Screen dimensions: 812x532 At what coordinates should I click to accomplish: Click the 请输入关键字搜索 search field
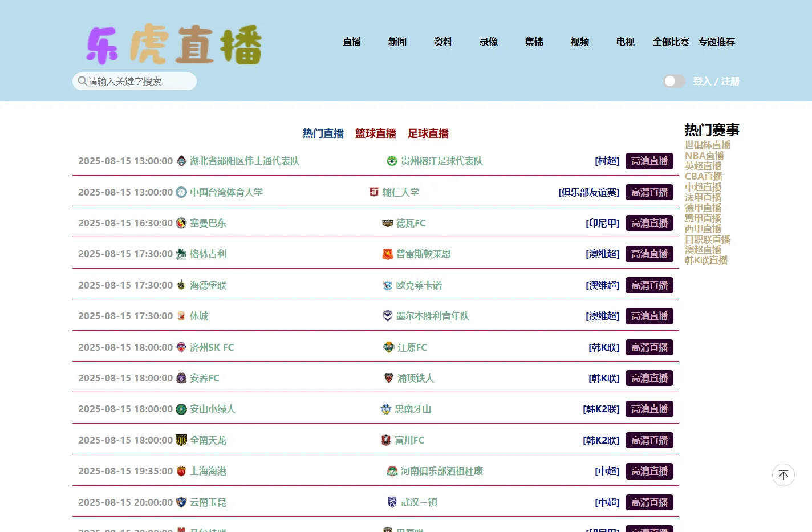(x=135, y=81)
